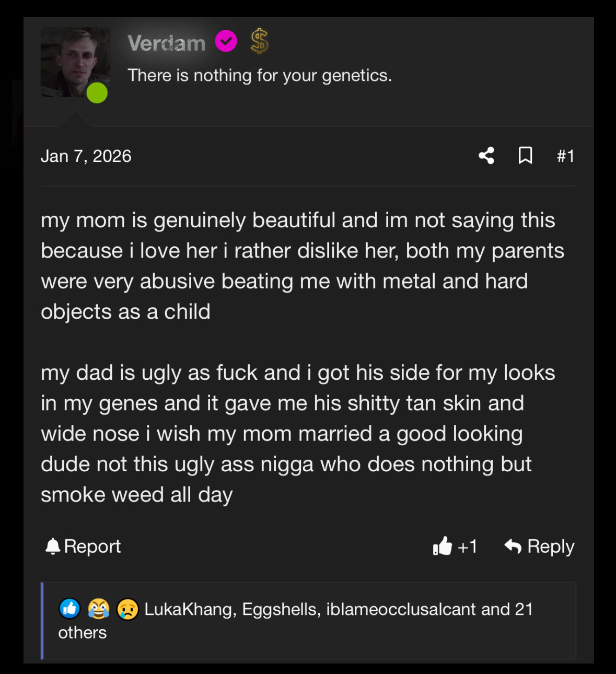Click the gold dollar sign badge

(x=259, y=41)
